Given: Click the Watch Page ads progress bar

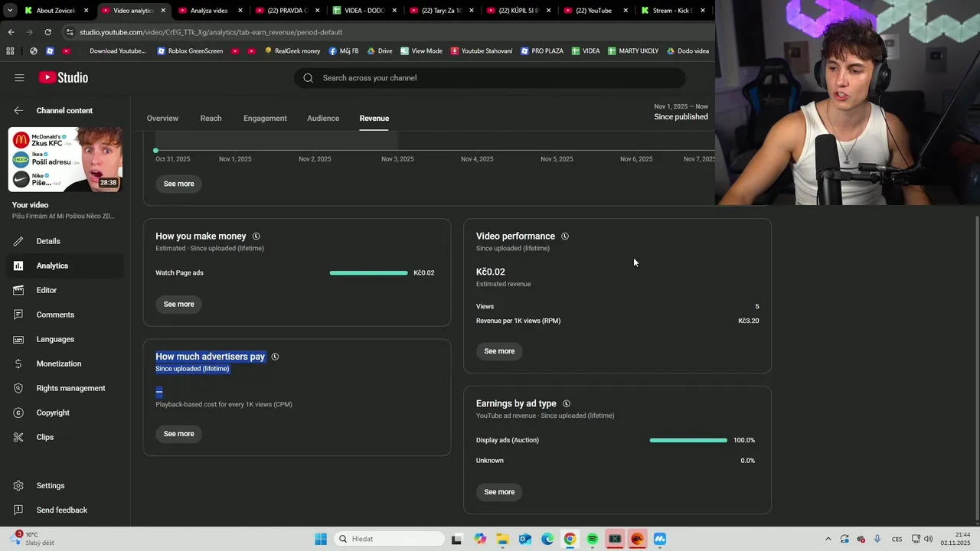Looking at the screenshot, I should 368,273.
